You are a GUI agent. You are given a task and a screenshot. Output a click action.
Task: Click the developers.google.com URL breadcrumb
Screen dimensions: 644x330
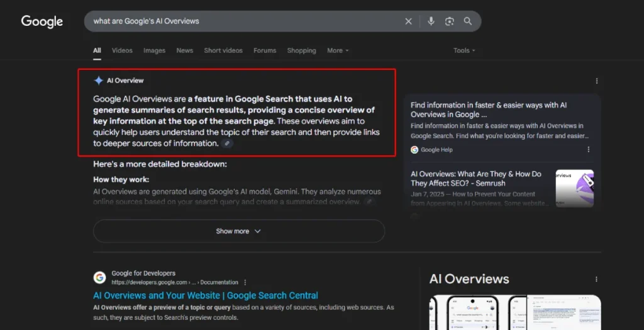(175, 282)
